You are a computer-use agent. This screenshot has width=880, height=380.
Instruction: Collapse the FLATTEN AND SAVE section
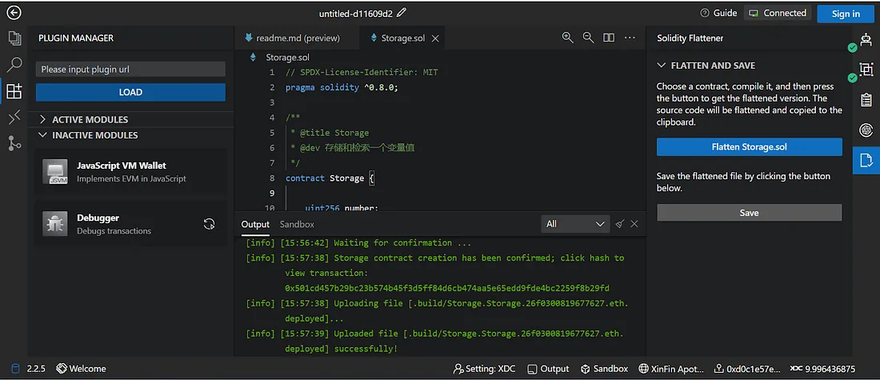[706, 65]
